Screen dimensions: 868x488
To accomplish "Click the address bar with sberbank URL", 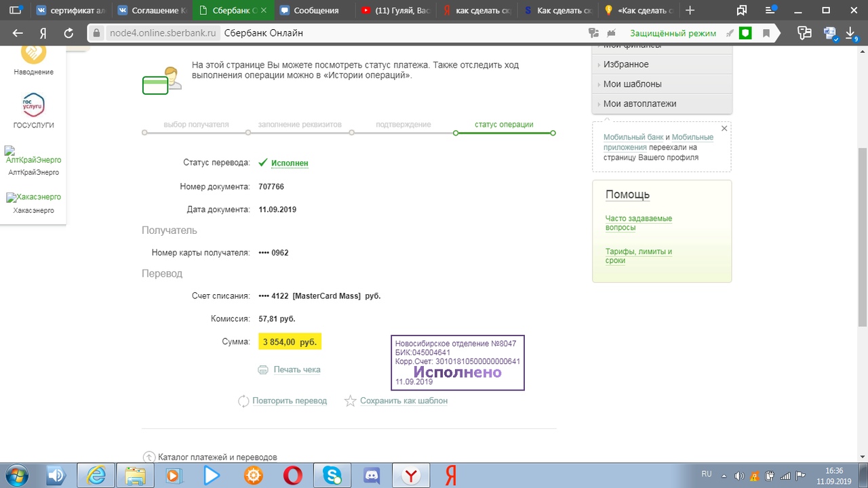I will (x=339, y=33).
